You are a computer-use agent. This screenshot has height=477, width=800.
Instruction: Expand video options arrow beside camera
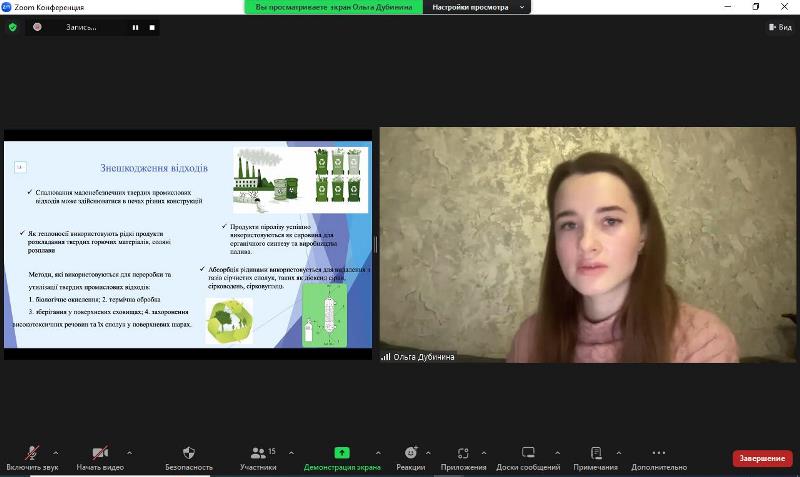[x=130, y=453]
